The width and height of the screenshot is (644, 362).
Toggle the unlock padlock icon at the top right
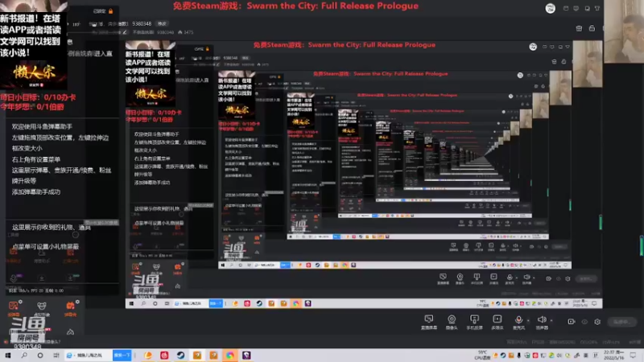(x=592, y=28)
